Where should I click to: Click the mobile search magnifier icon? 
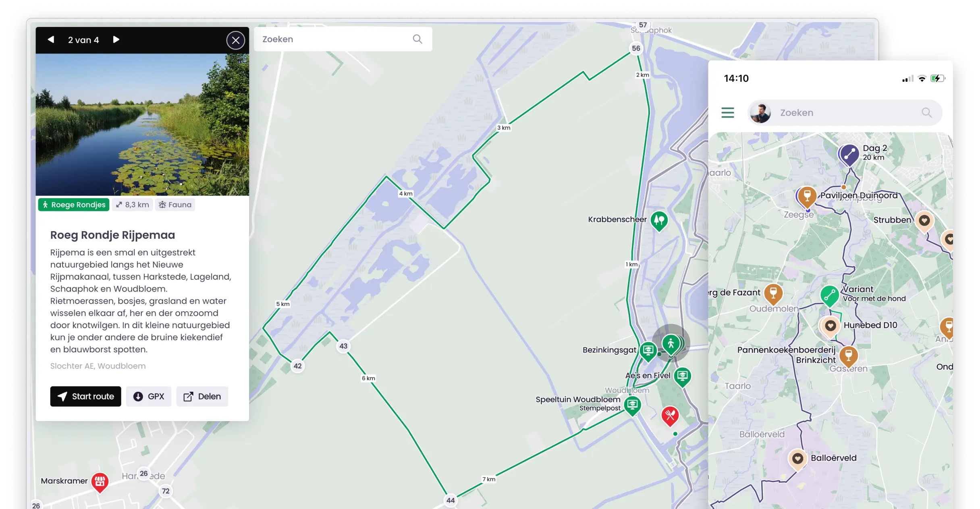[927, 113]
